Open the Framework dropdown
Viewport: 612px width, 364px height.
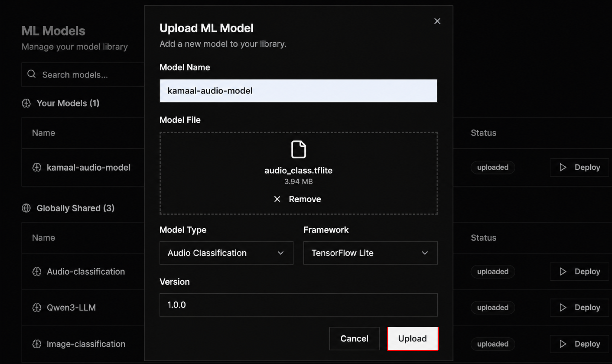click(x=370, y=253)
